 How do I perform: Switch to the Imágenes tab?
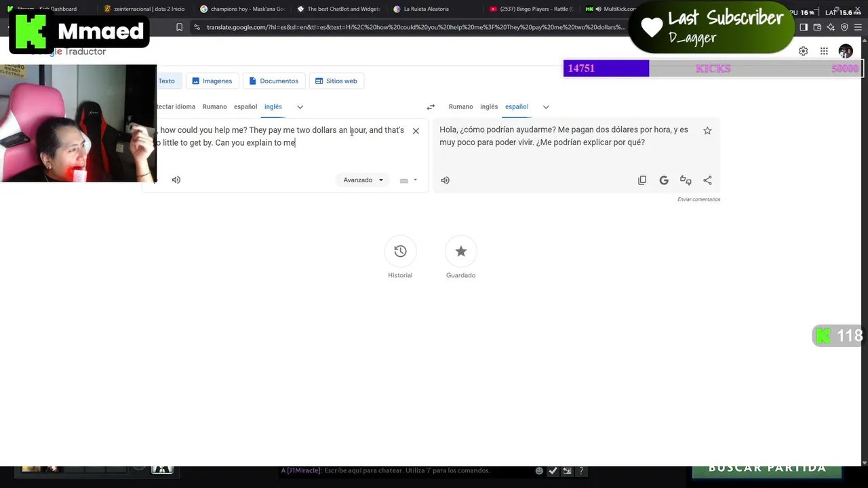point(212,81)
